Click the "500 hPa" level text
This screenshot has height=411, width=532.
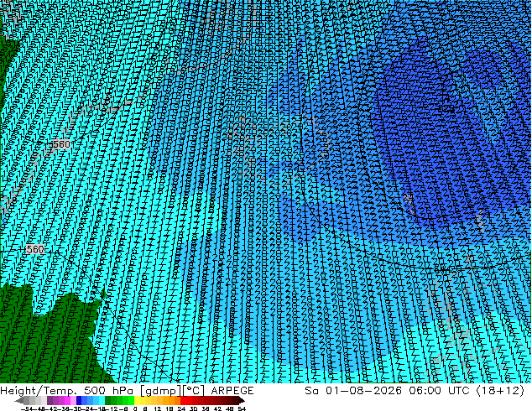point(110,391)
